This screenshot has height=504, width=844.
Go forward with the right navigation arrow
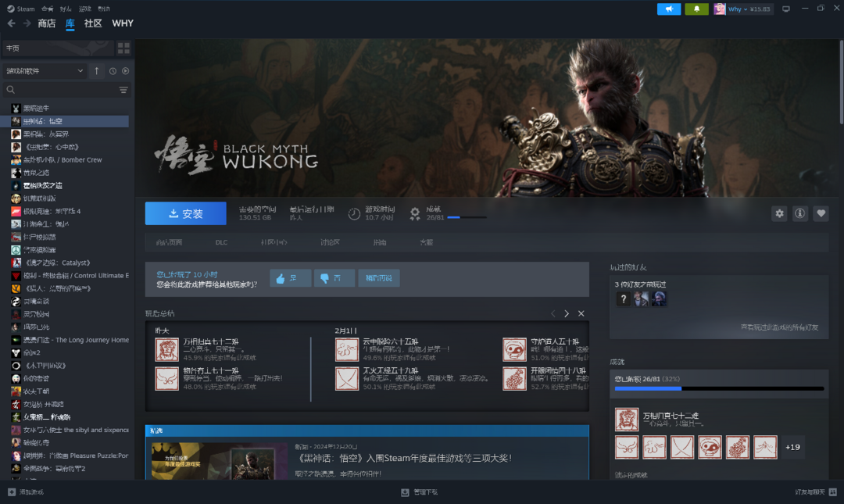tap(27, 23)
